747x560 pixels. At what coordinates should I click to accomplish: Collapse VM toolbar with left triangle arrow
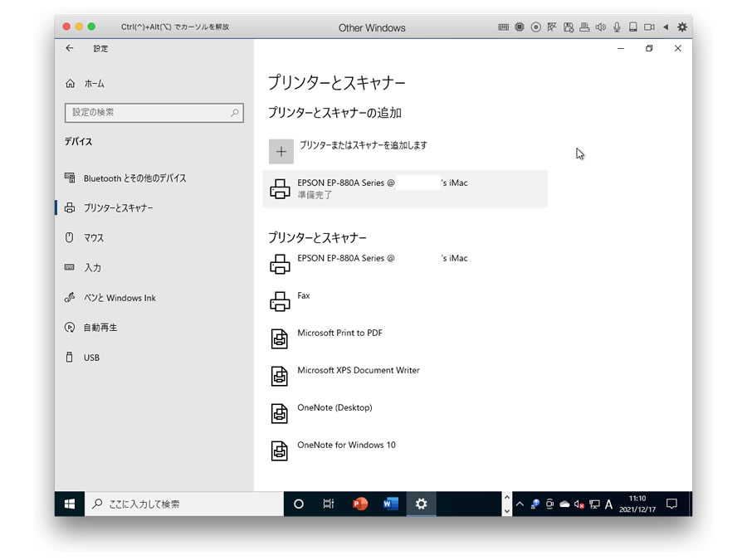pos(666,27)
